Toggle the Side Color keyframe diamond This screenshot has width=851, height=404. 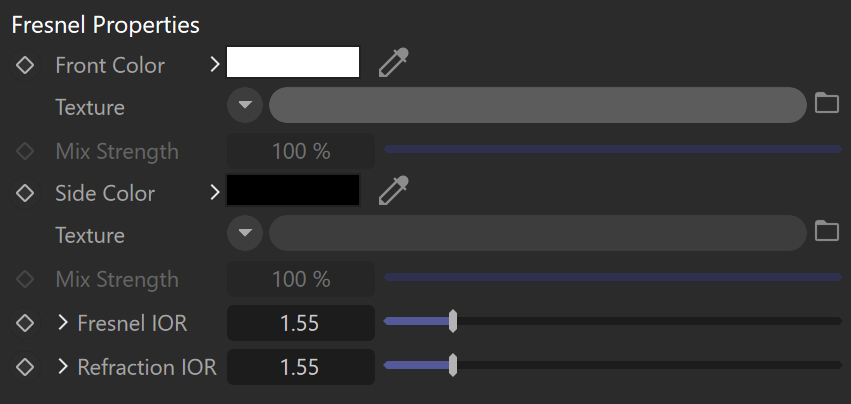tap(25, 193)
